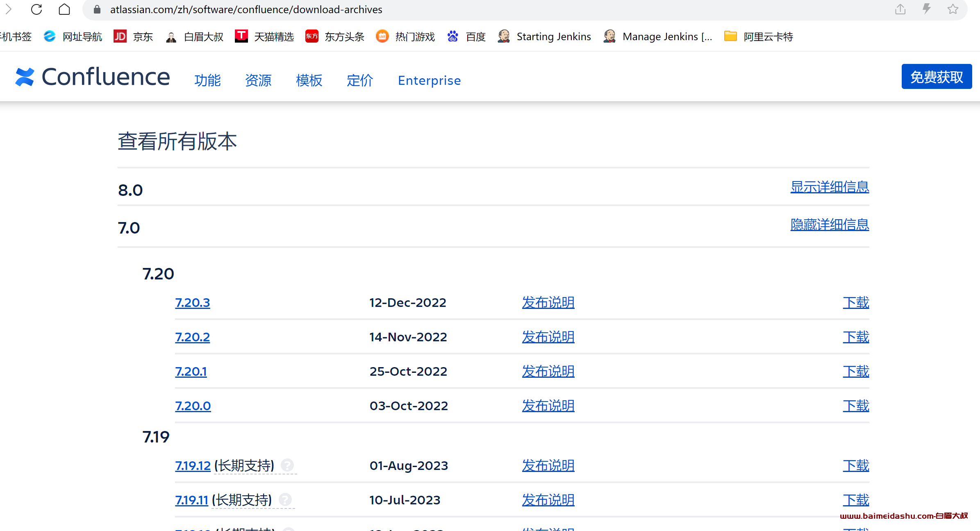
Task: Click the Confluence logo
Action: pyautogui.click(x=92, y=77)
